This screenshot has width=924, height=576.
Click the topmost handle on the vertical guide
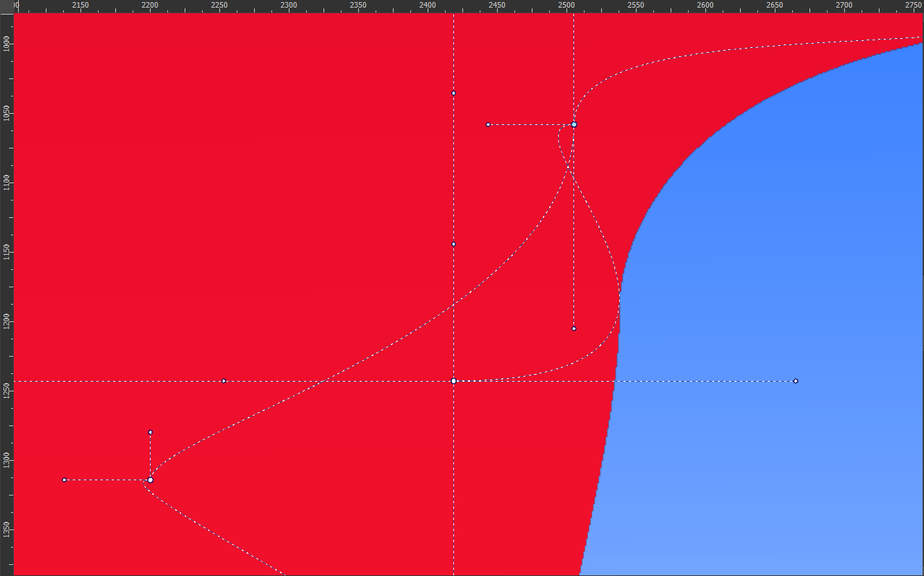coord(453,93)
